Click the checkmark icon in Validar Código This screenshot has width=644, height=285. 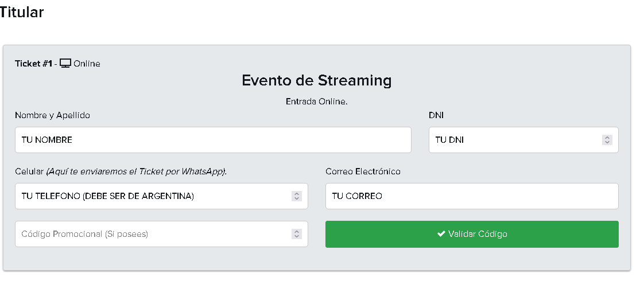(441, 234)
